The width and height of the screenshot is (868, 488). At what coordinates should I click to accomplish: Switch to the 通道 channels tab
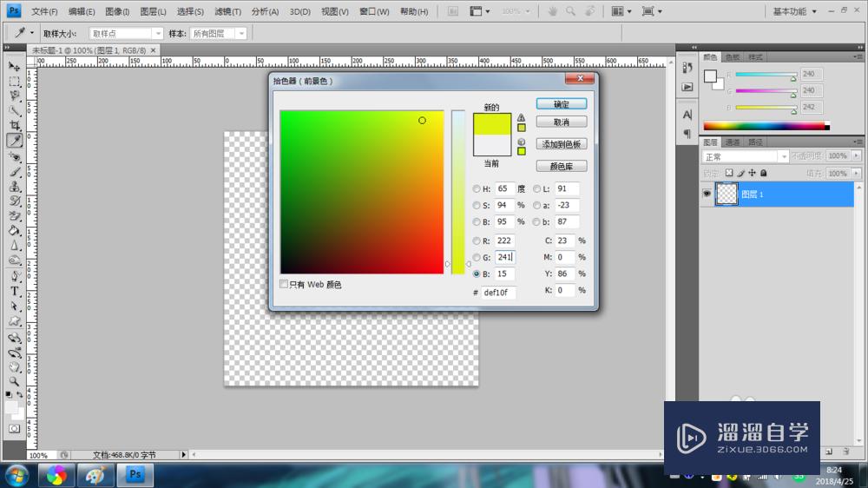click(733, 142)
